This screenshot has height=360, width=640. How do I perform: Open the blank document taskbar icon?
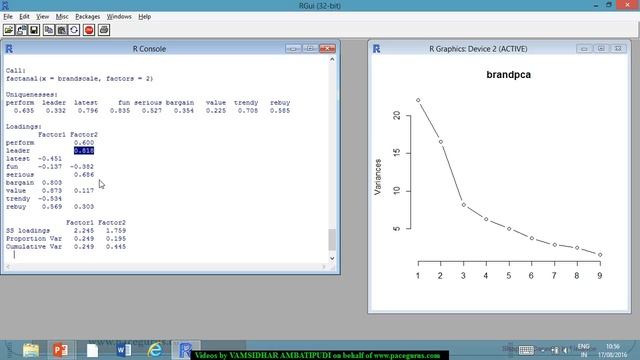pyautogui.click(x=92, y=350)
